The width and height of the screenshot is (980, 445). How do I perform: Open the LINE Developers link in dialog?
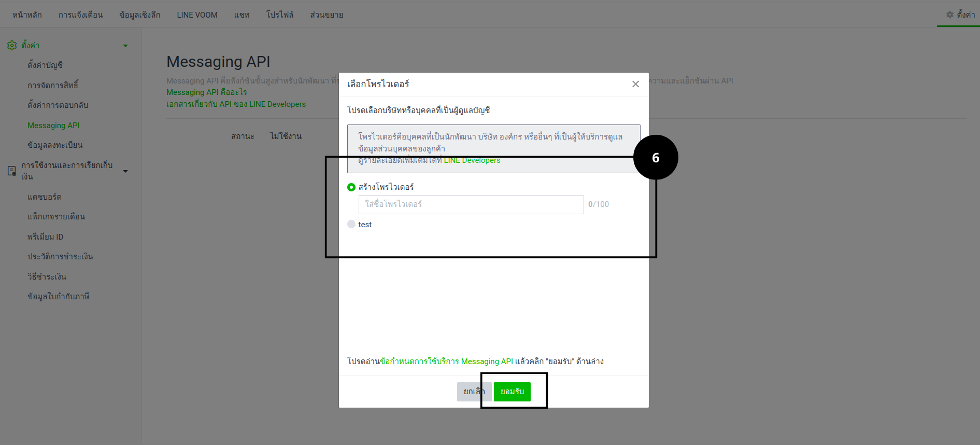click(472, 160)
